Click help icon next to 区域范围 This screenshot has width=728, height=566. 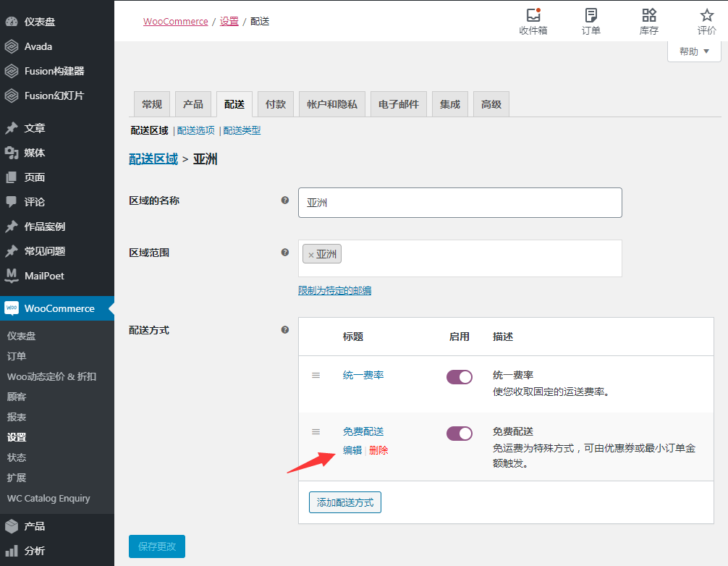pos(285,252)
